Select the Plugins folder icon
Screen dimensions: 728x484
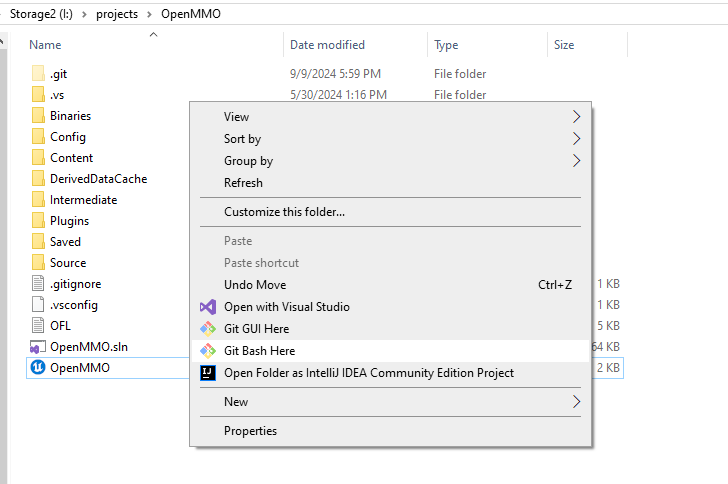click(38, 220)
